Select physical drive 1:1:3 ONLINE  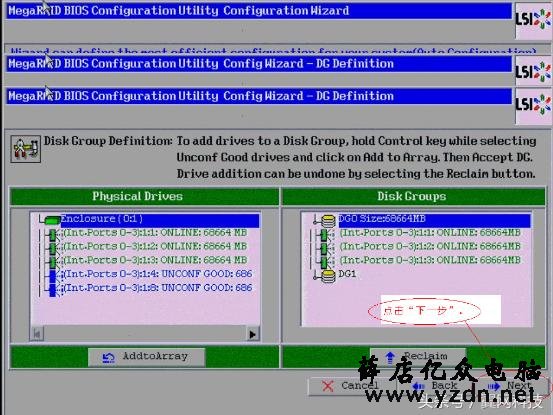point(155,260)
